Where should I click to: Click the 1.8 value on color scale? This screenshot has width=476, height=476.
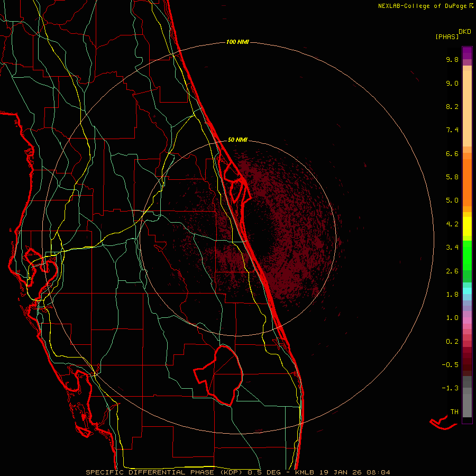point(452,295)
